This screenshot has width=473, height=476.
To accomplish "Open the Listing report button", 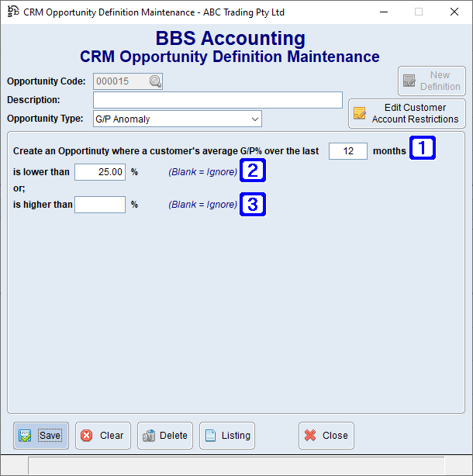I will tap(227, 436).
